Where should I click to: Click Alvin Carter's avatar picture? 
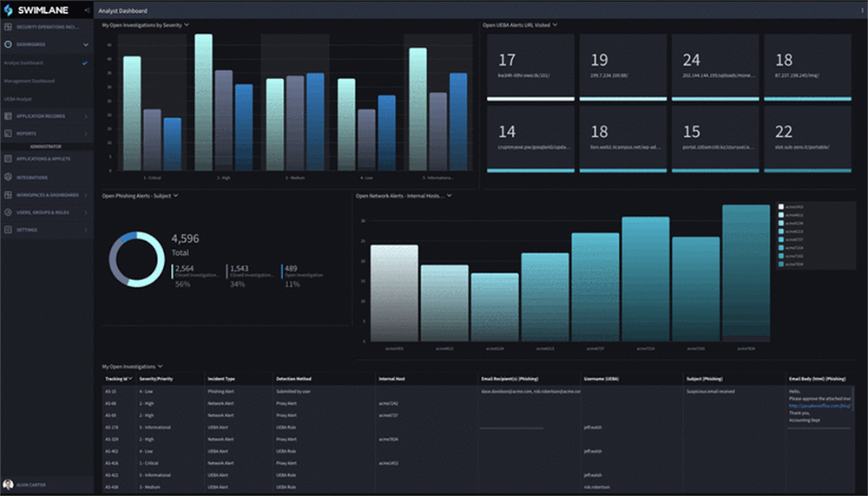[8, 485]
